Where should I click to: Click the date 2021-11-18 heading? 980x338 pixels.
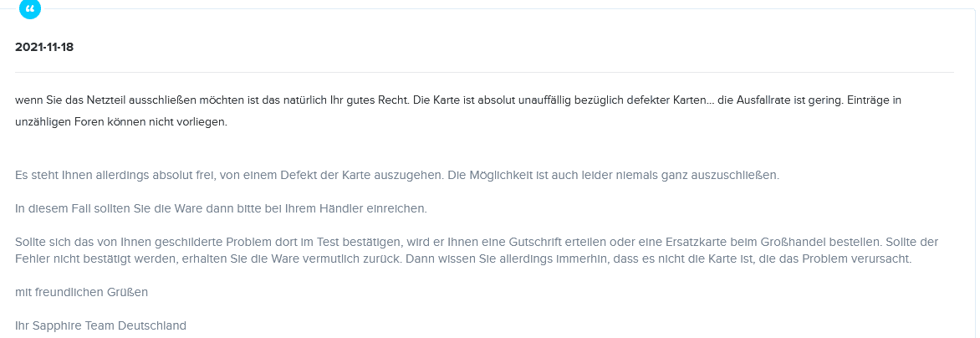click(44, 47)
